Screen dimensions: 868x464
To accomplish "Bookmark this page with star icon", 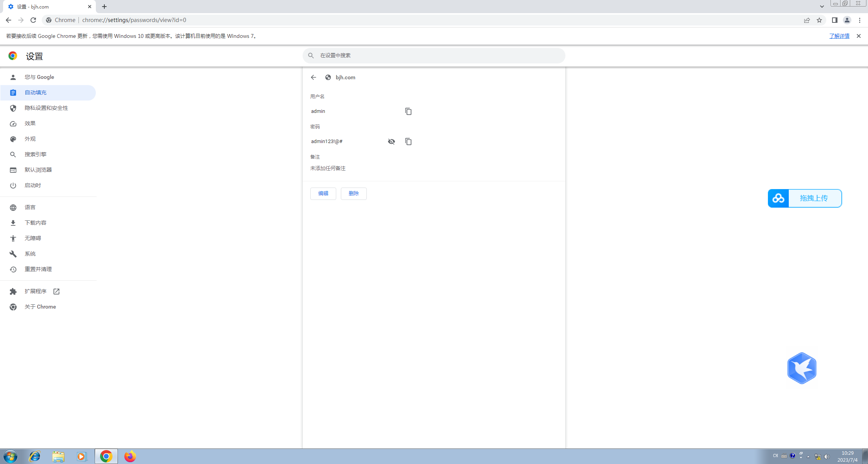I will coord(819,20).
